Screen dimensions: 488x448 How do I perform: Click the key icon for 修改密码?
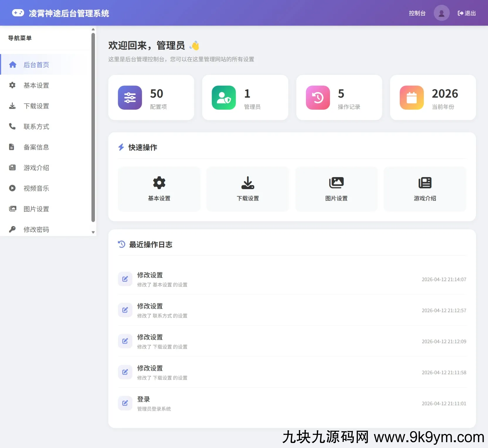(12, 229)
